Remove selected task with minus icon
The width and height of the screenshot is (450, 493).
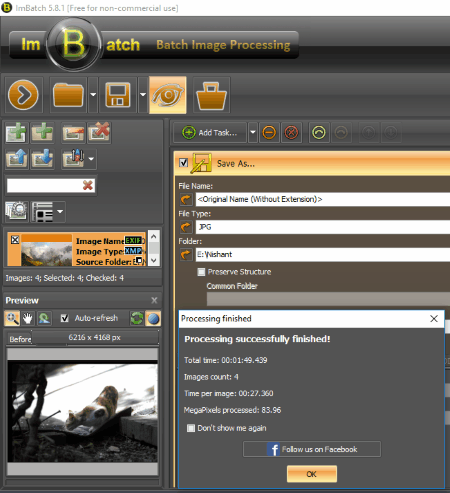click(x=269, y=133)
